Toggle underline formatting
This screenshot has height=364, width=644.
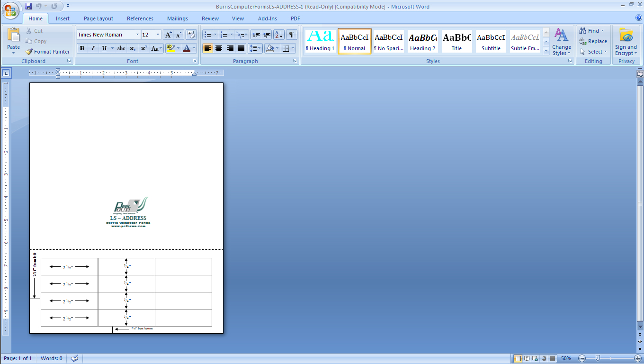click(x=104, y=48)
